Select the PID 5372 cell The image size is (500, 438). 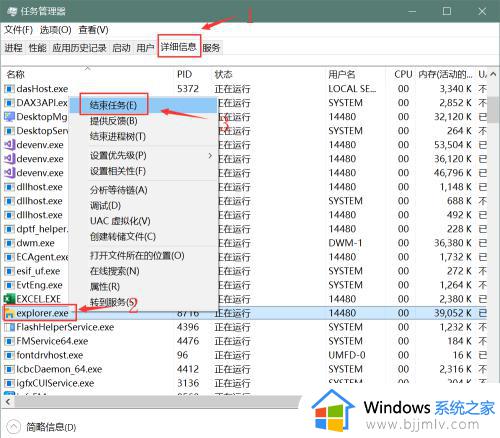188,89
